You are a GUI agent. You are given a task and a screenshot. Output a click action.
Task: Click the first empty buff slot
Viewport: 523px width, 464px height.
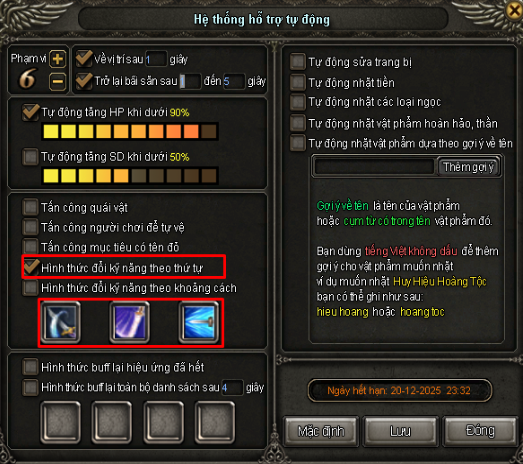coord(60,422)
